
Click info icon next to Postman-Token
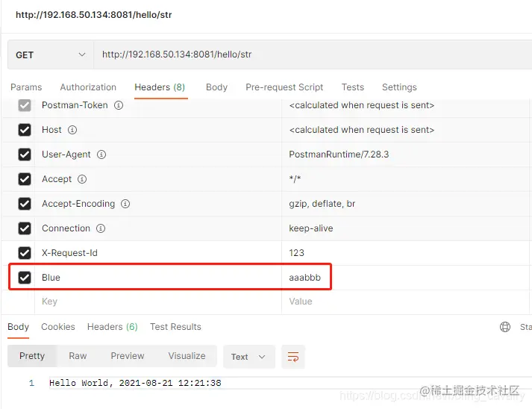[119, 105]
